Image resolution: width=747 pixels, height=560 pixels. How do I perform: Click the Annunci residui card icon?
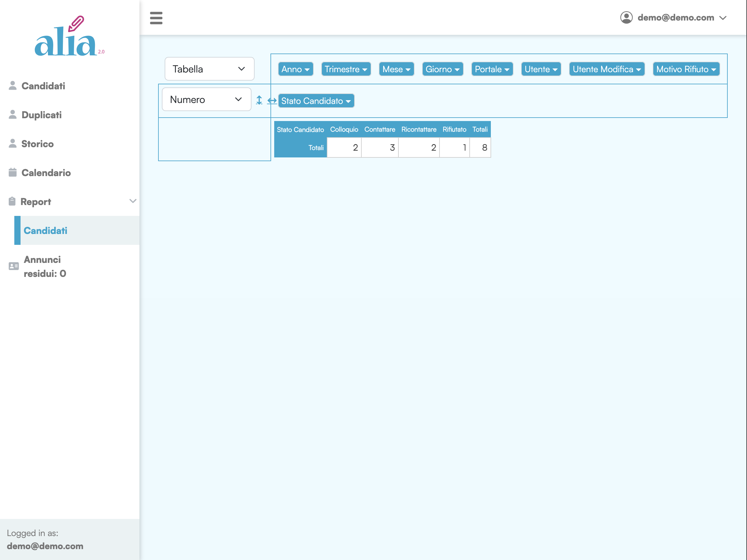pyautogui.click(x=13, y=266)
